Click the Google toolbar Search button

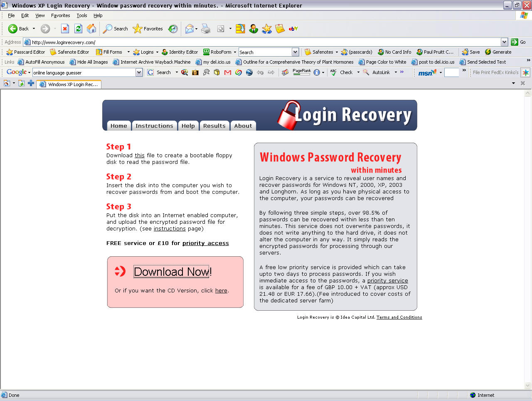pos(159,72)
